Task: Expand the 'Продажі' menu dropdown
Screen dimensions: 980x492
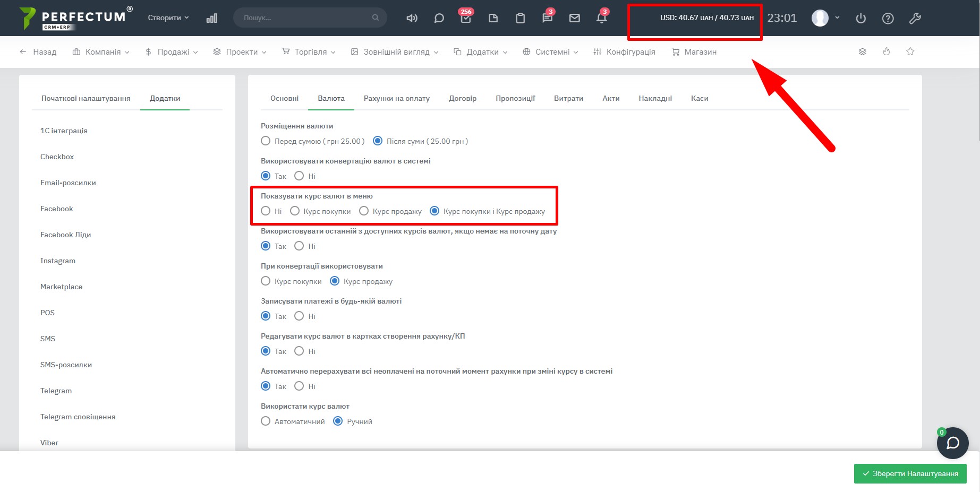Action: click(172, 52)
